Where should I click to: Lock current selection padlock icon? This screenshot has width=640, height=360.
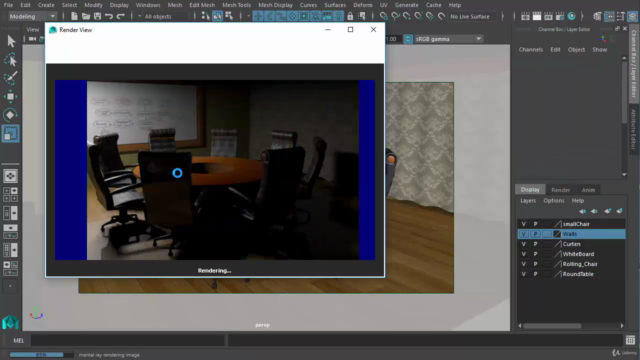point(350,16)
